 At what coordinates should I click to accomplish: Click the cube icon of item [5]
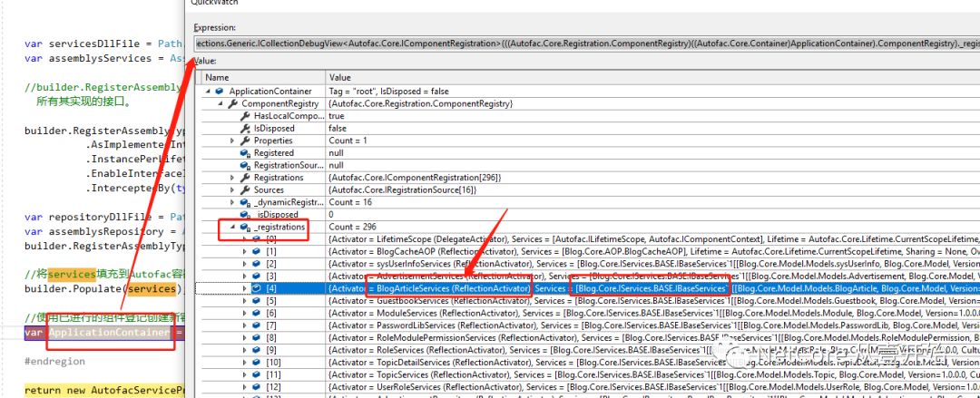pos(256,300)
